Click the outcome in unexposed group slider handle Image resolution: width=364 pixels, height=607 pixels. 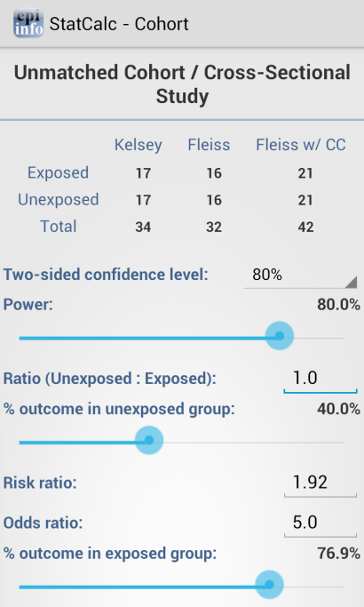click(149, 440)
